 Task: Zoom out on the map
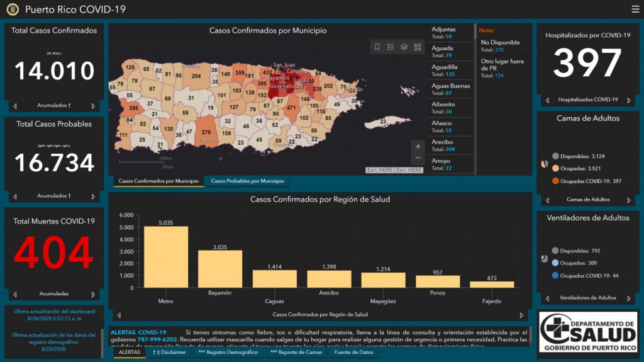418,159
